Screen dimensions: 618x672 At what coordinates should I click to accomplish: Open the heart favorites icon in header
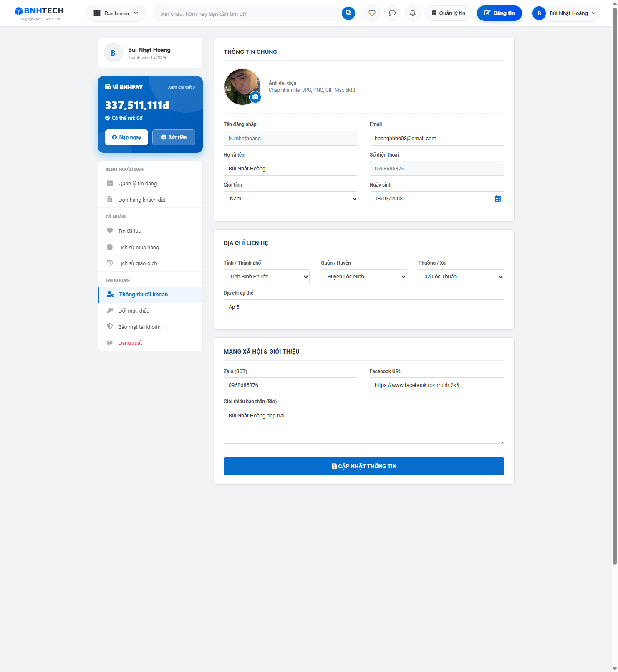pos(372,13)
